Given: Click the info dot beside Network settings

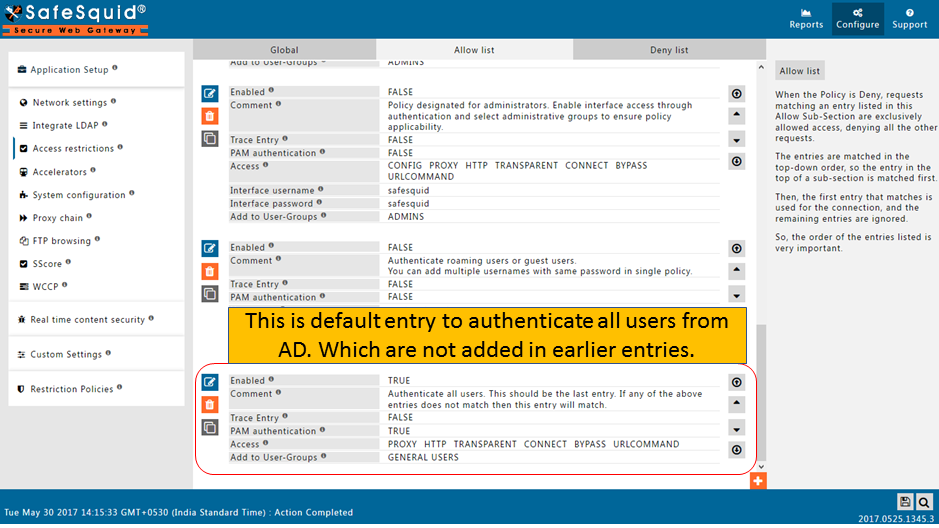Looking at the screenshot, I should point(113,101).
